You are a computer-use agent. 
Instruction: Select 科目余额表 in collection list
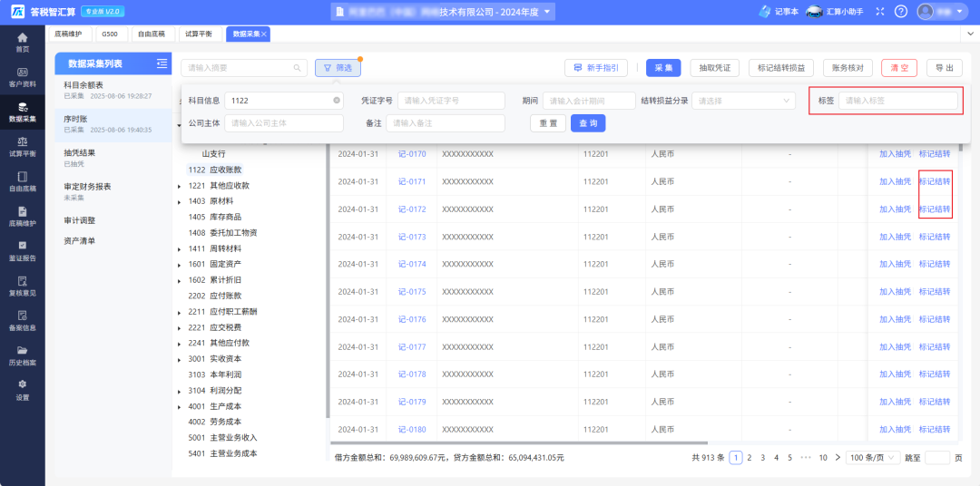point(113,90)
